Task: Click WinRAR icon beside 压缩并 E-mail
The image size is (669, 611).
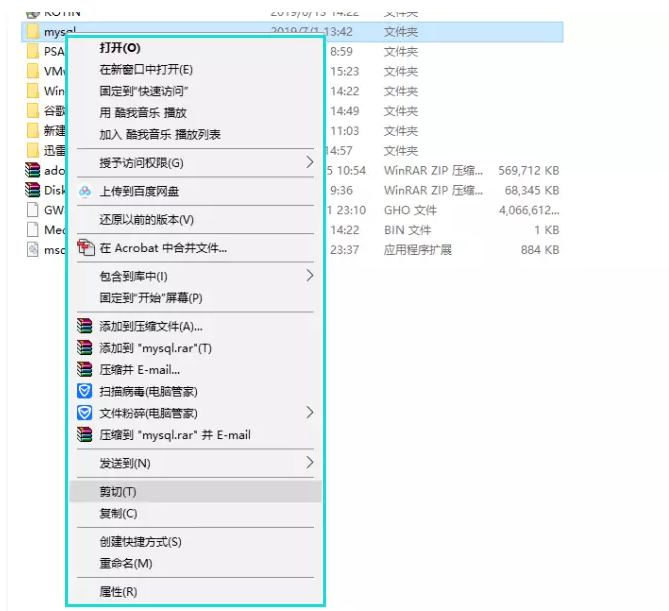Action: [x=84, y=370]
